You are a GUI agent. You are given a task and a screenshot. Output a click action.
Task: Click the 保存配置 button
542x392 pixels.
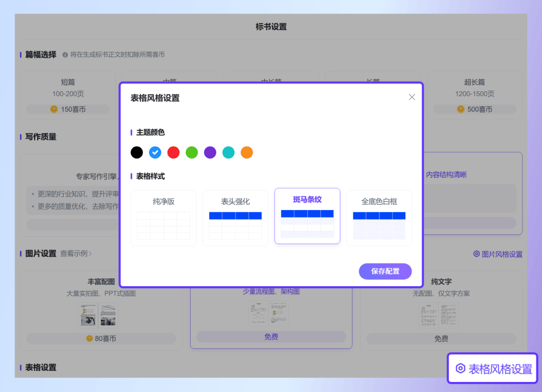point(385,271)
